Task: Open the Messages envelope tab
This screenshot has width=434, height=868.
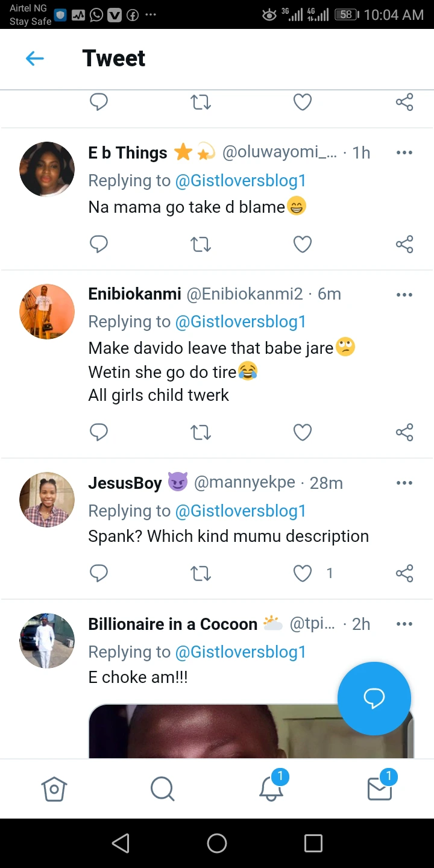Action: [380, 787]
